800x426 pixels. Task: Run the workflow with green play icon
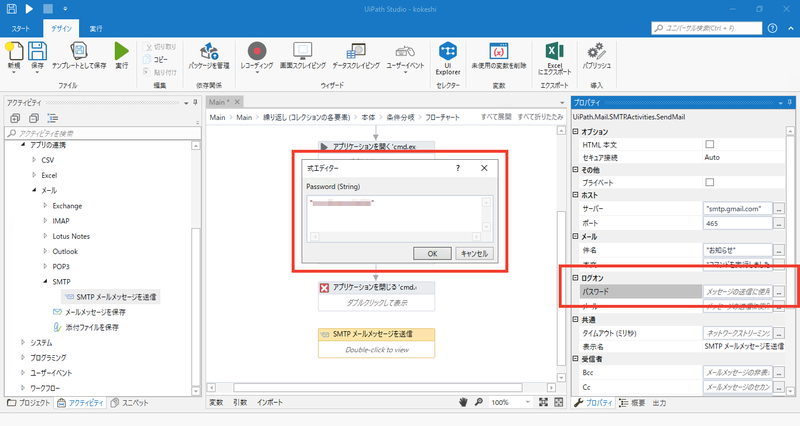(121, 52)
